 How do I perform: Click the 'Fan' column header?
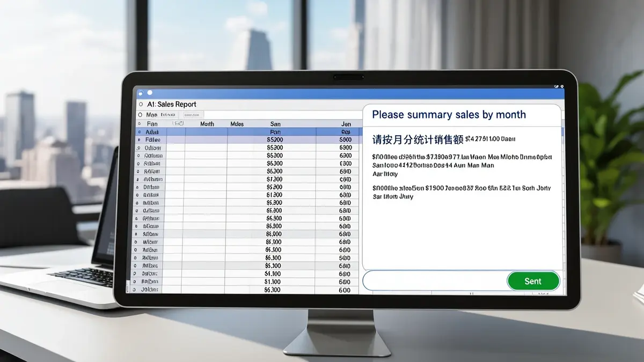tap(152, 123)
